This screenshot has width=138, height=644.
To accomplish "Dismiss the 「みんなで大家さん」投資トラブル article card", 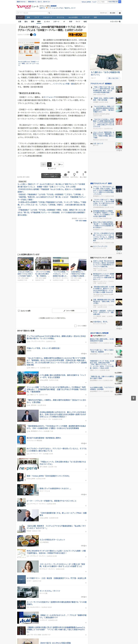I will [x=33, y=280].
